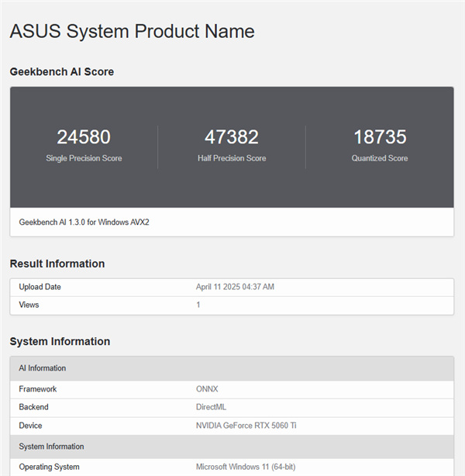This screenshot has height=476, width=465.
Task: Click the ONNX framework value
Action: [x=207, y=389]
